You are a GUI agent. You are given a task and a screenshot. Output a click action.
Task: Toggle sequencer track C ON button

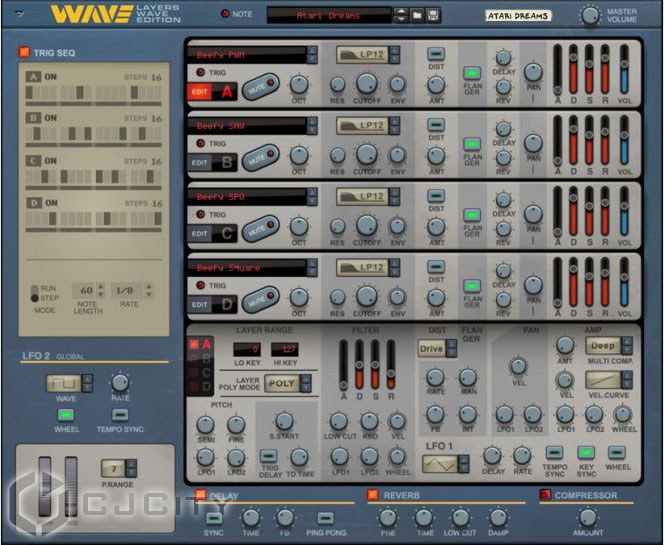coord(33,161)
